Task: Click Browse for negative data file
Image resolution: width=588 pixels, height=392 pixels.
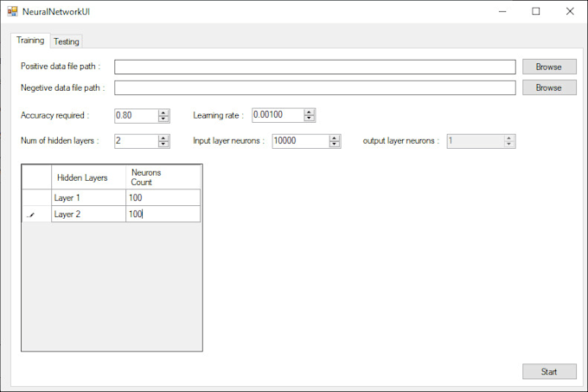Action: [548, 87]
